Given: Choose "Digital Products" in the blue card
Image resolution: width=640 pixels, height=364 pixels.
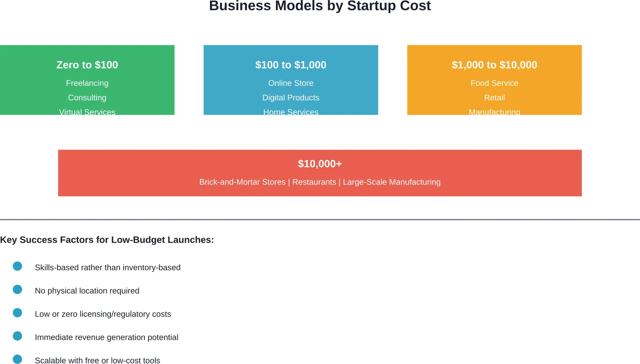Looking at the screenshot, I should tap(291, 98).
